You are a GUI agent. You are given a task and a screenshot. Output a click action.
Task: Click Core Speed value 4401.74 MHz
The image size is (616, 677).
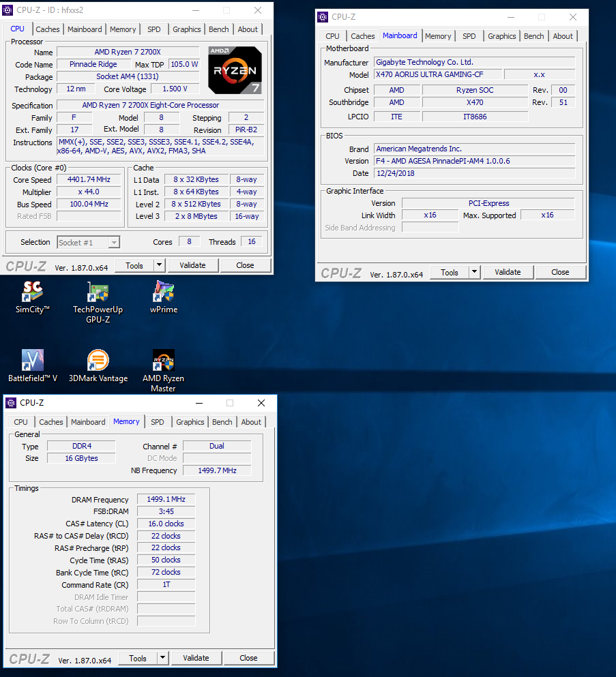89,179
